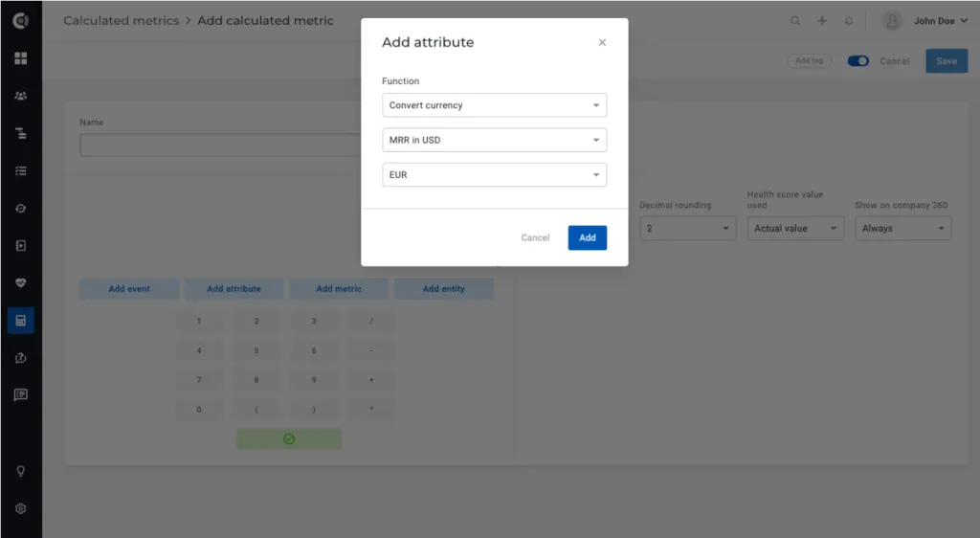Open the EUR currency dropdown
980x538 pixels.
495,175
